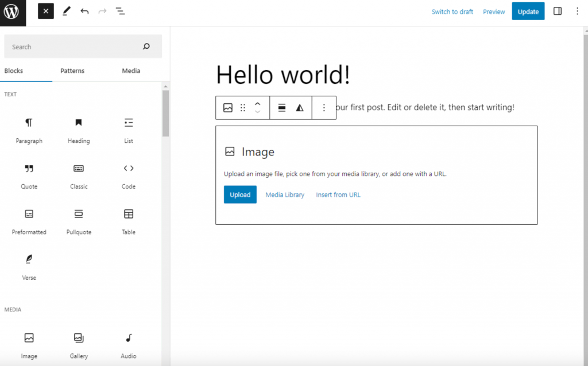Click the Media Library link

(x=285, y=195)
